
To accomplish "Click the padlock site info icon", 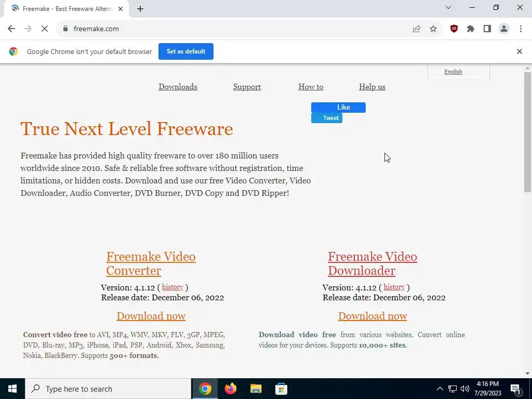I will tap(65, 29).
